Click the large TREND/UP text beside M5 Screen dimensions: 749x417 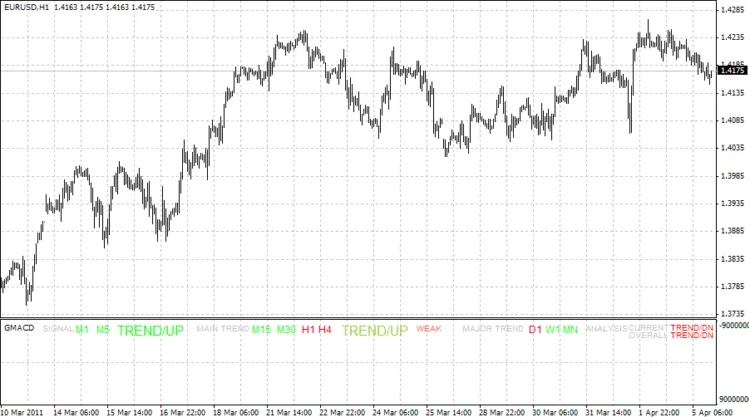[x=150, y=331]
